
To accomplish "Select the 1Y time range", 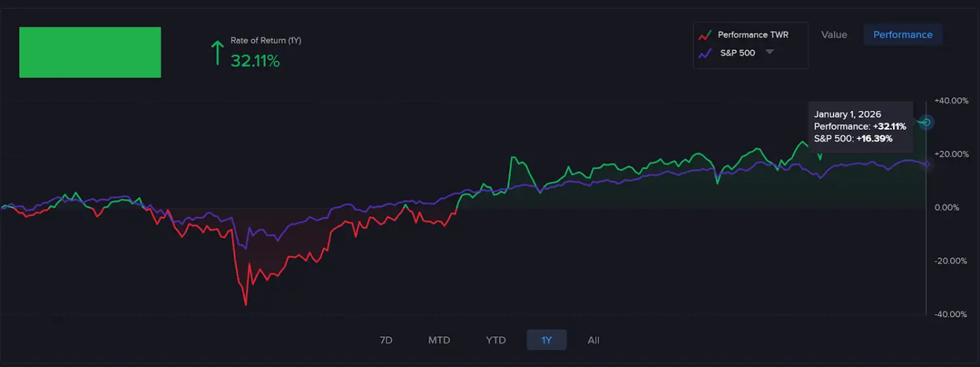I will click(547, 340).
